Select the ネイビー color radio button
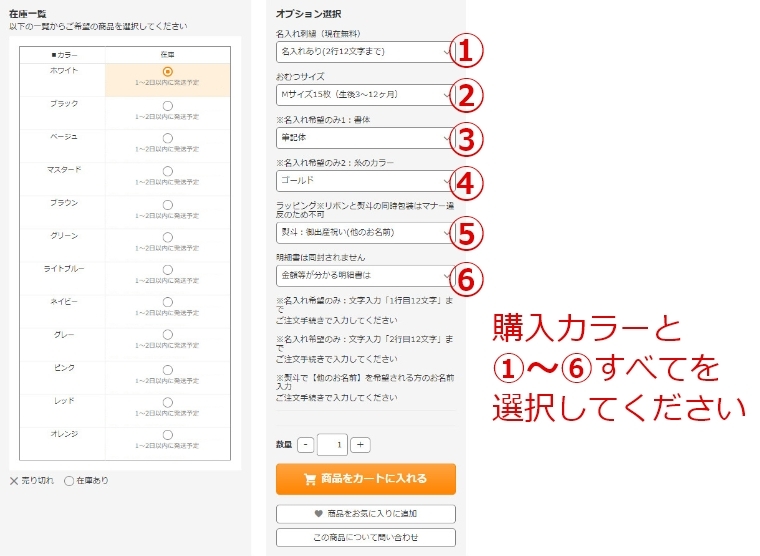Image resolution: width=760 pixels, height=556 pixels. point(167,303)
